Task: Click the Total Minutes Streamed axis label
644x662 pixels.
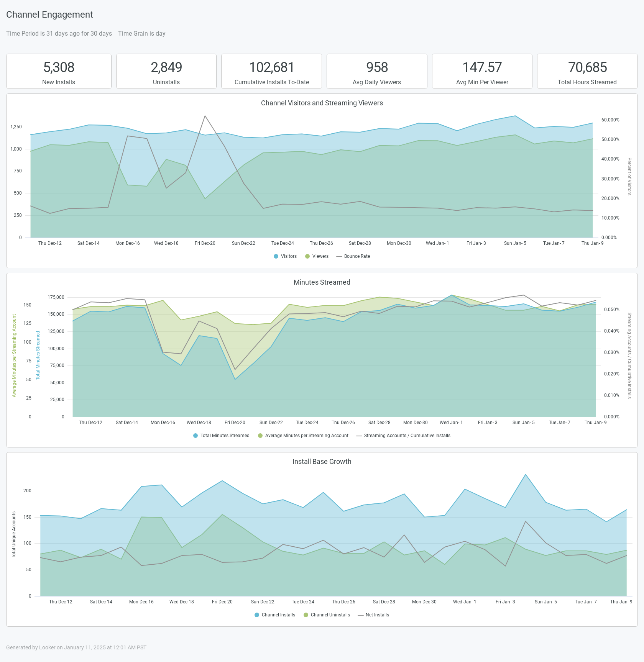Action: 38,356
